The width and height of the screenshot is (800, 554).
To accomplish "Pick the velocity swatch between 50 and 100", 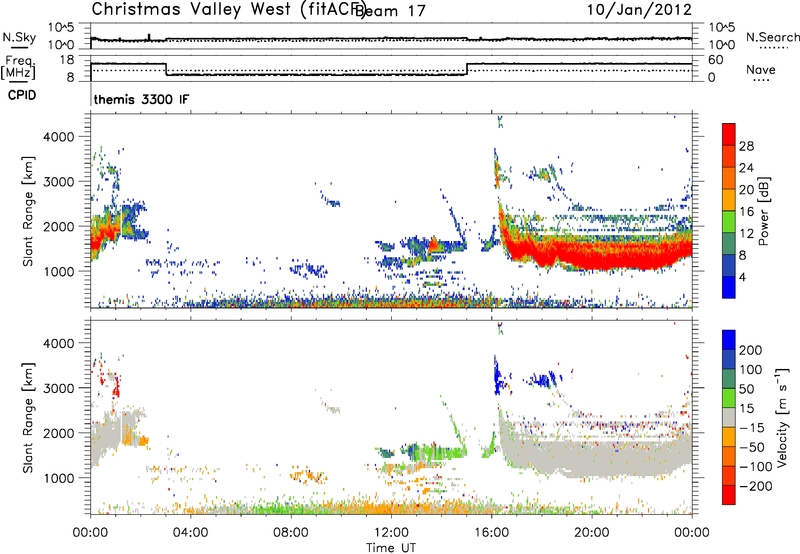I will coord(729,379).
